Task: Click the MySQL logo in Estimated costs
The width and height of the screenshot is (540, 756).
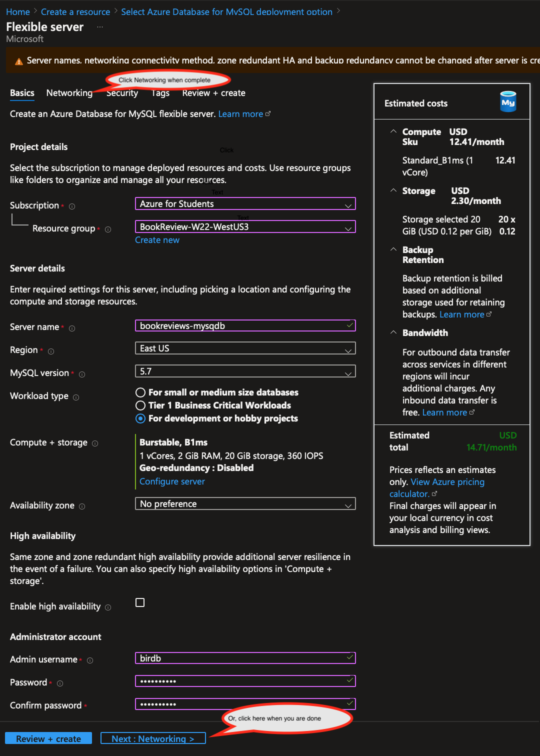Action: 508,101
